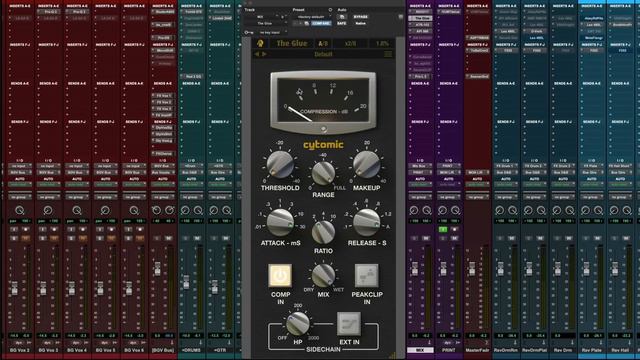Select the BG Vox 6 track name

click(134, 350)
